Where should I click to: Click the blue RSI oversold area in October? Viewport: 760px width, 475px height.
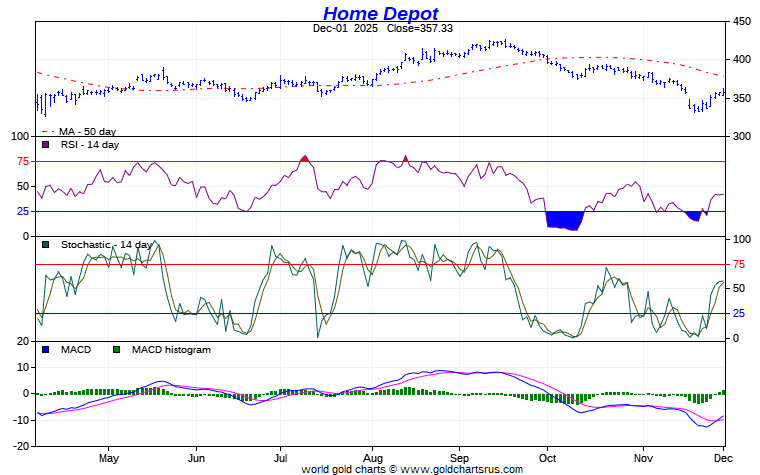pyautogui.click(x=563, y=220)
